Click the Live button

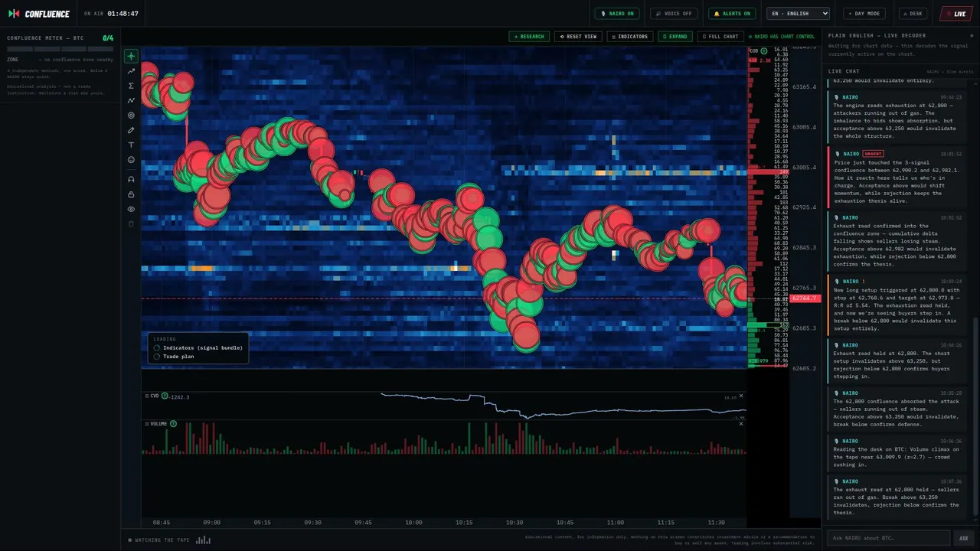coord(956,14)
